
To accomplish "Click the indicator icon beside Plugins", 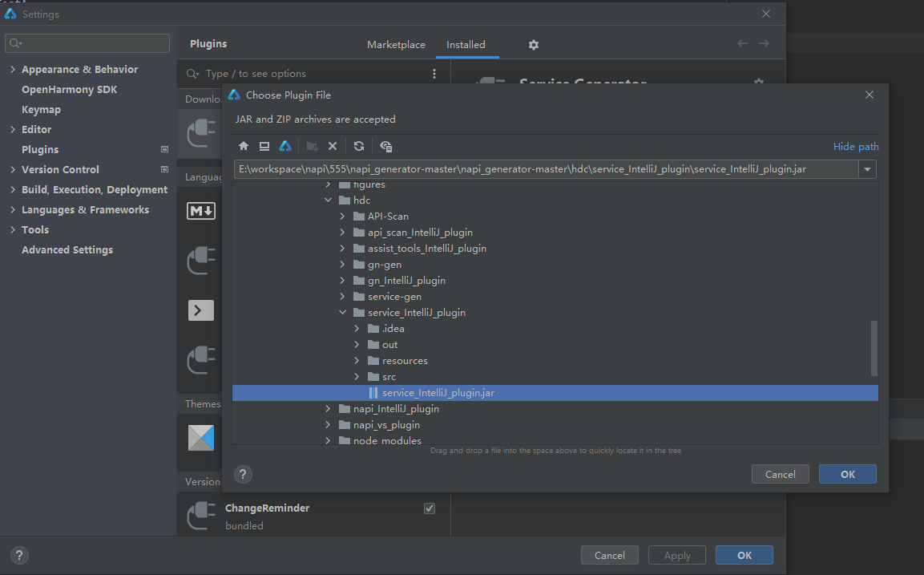I will [x=164, y=150].
